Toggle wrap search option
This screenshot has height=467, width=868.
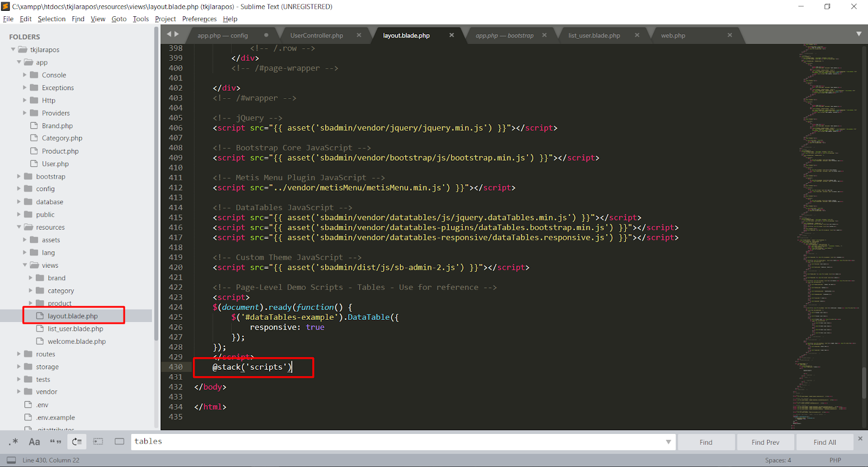pyautogui.click(x=76, y=441)
